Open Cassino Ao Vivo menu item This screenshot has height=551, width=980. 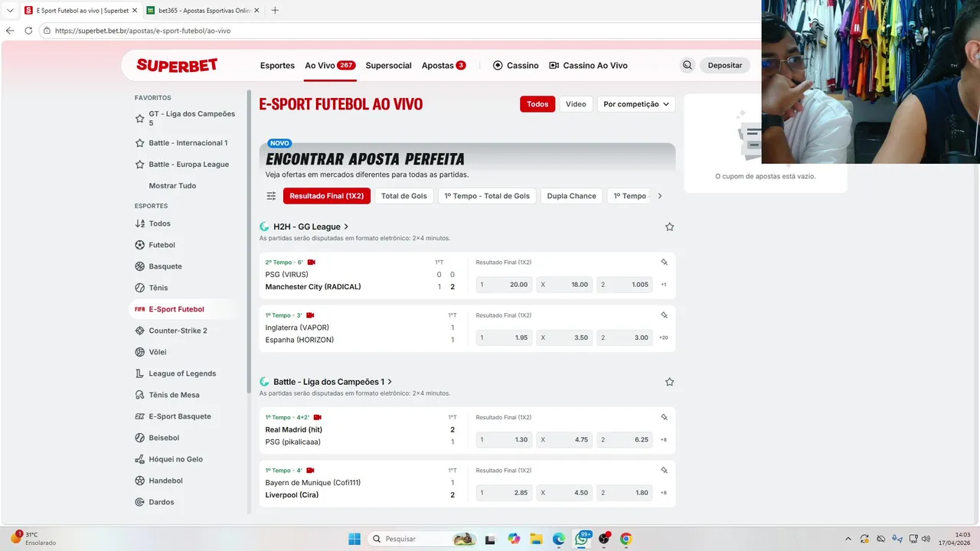tap(589, 65)
